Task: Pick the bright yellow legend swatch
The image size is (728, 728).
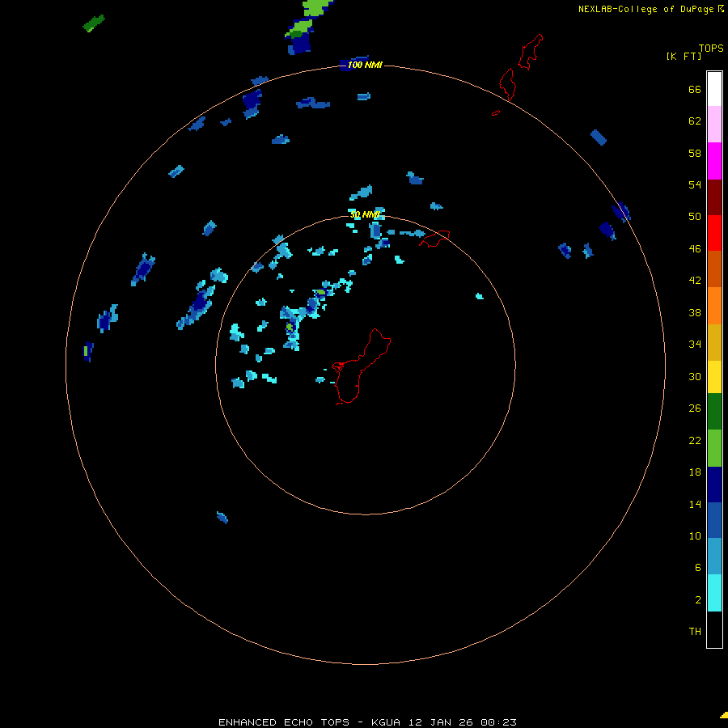Action: (x=714, y=377)
